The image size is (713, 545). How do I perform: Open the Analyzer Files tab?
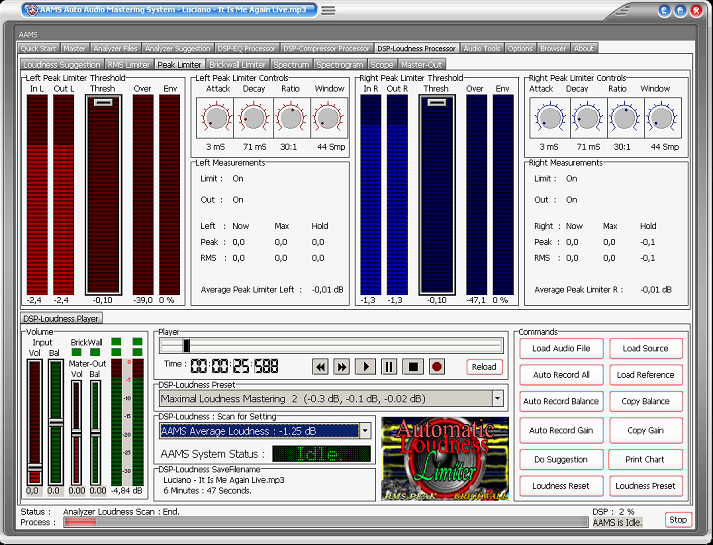(115, 48)
